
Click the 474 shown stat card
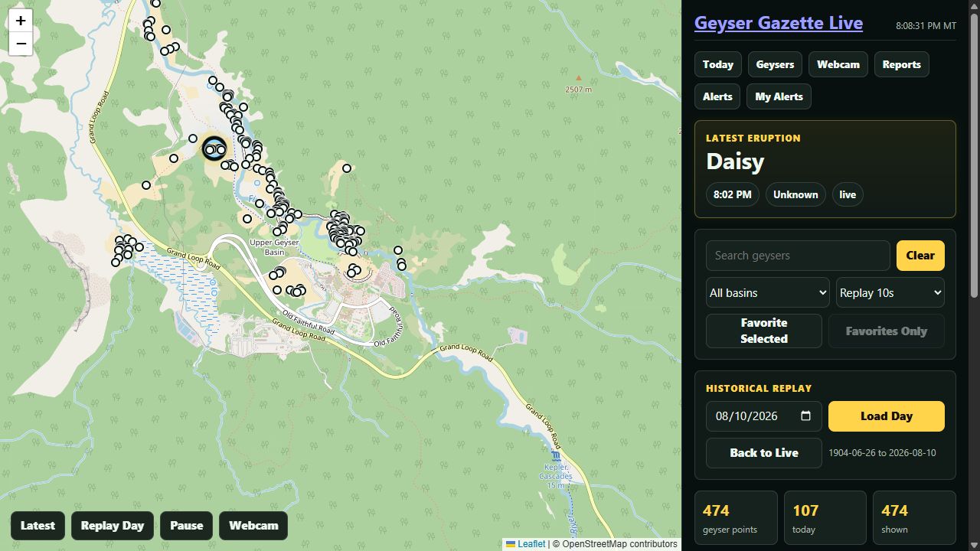914,518
